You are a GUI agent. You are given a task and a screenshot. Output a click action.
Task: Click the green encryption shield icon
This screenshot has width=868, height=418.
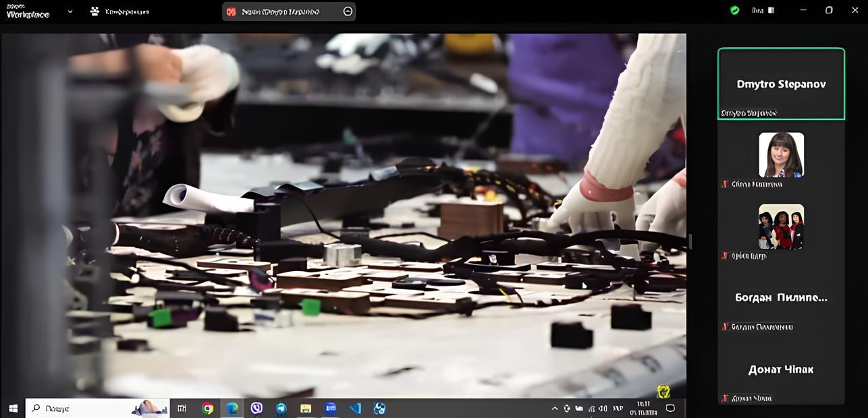(735, 11)
